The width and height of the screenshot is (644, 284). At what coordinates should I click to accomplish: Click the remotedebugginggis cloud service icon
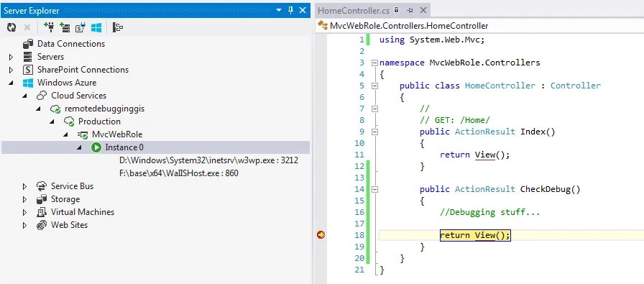pyautogui.click(x=55, y=109)
